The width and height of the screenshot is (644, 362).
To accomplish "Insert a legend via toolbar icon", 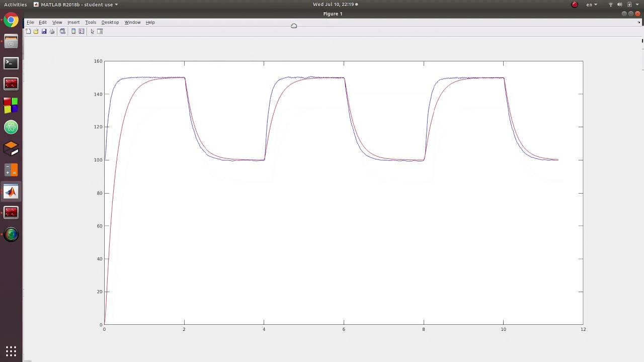I will [x=81, y=31].
